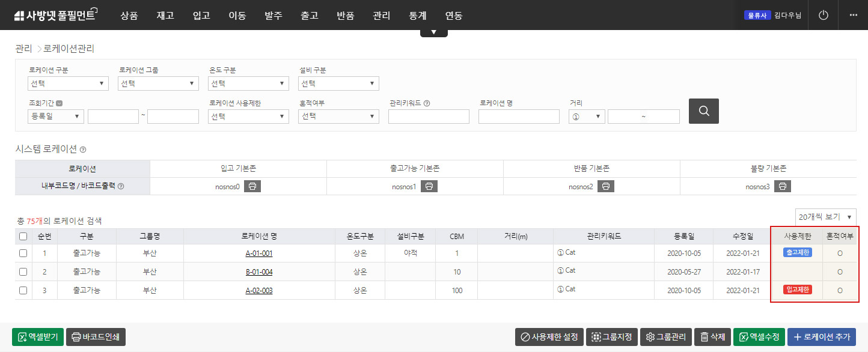Open the 재고 menu

(165, 16)
